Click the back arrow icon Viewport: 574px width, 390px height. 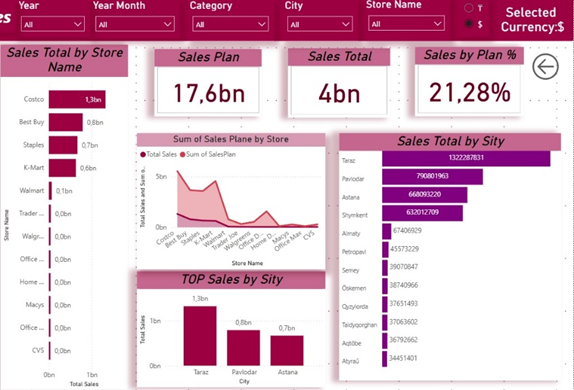click(x=545, y=67)
